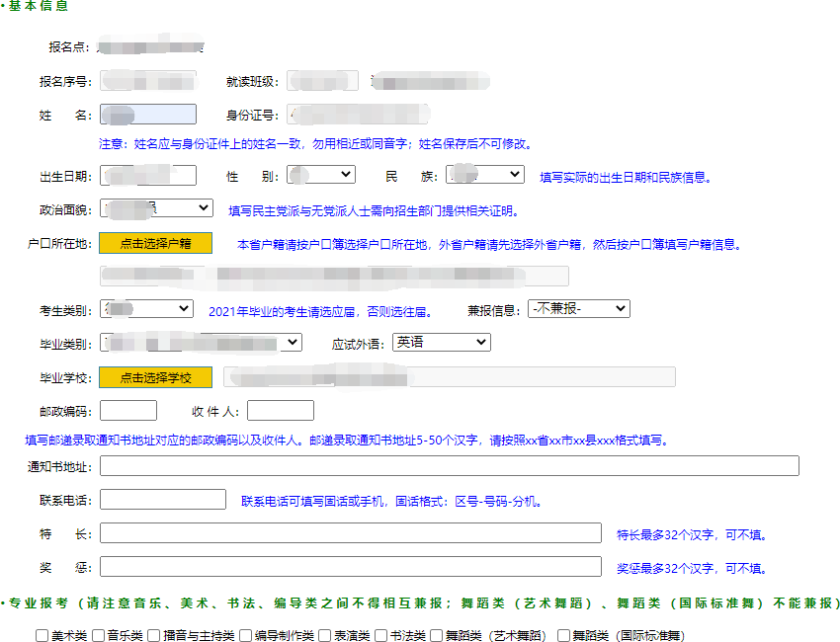Click the 点击选择户籍 button

click(155, 243)
